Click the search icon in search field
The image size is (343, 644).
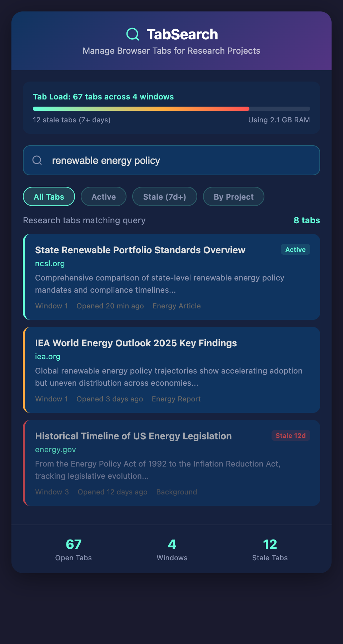coord(37,160)
